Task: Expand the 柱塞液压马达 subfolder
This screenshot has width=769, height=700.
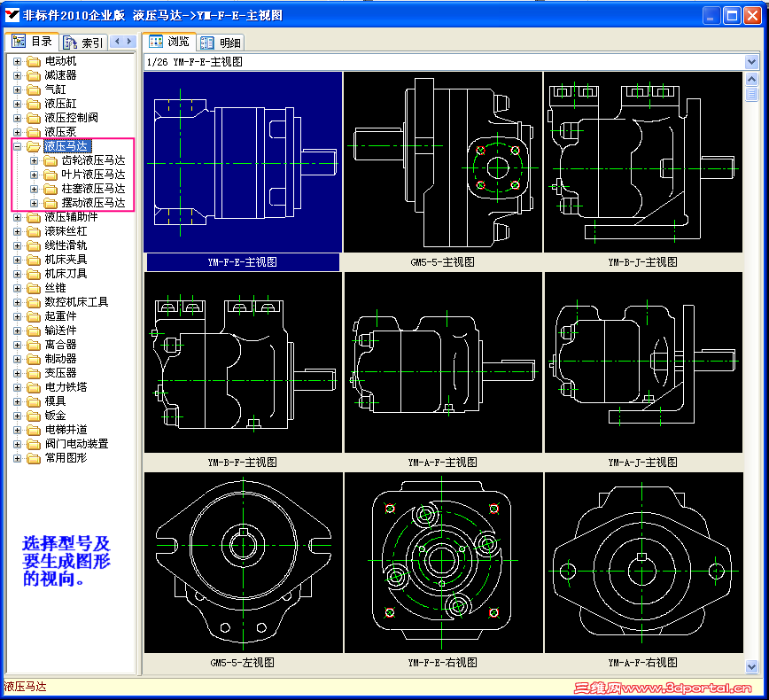Action: 34,189
